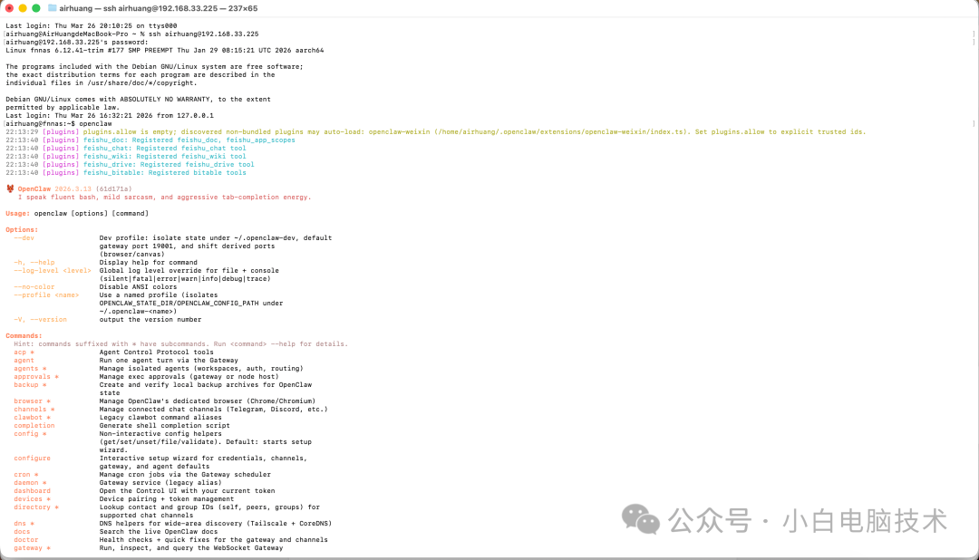The image size is (979, 560).
Task: Click the '--dev' option
Action: [x=24, y=237]
